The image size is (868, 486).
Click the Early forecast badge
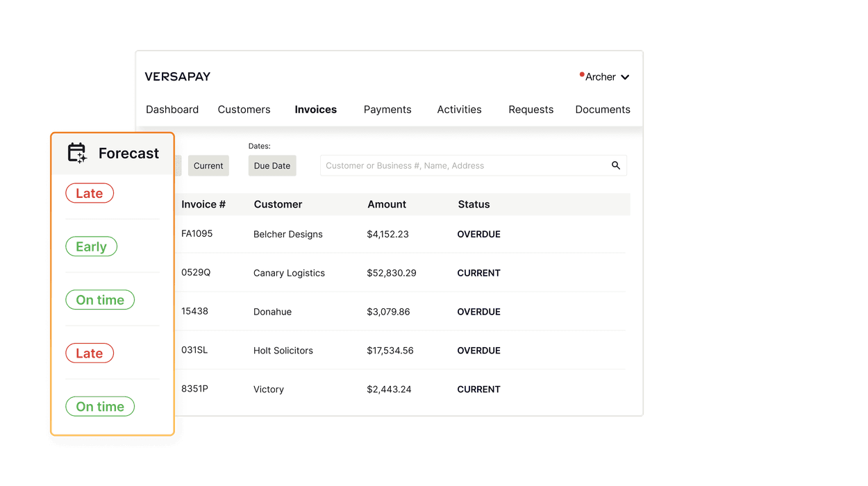point(91,246)
